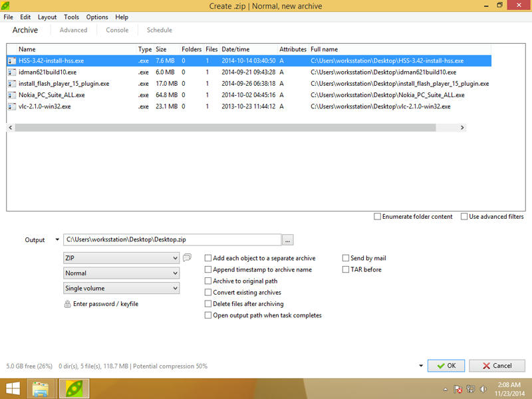The height and width of the screenshot is (399, 532).
Task: Open the ZIP archive format dropdown
Action: pos(121,258)
